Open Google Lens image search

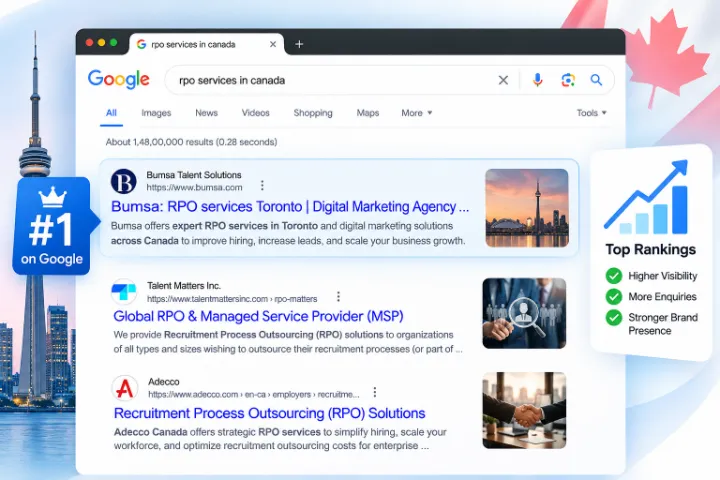click(568, 80)
